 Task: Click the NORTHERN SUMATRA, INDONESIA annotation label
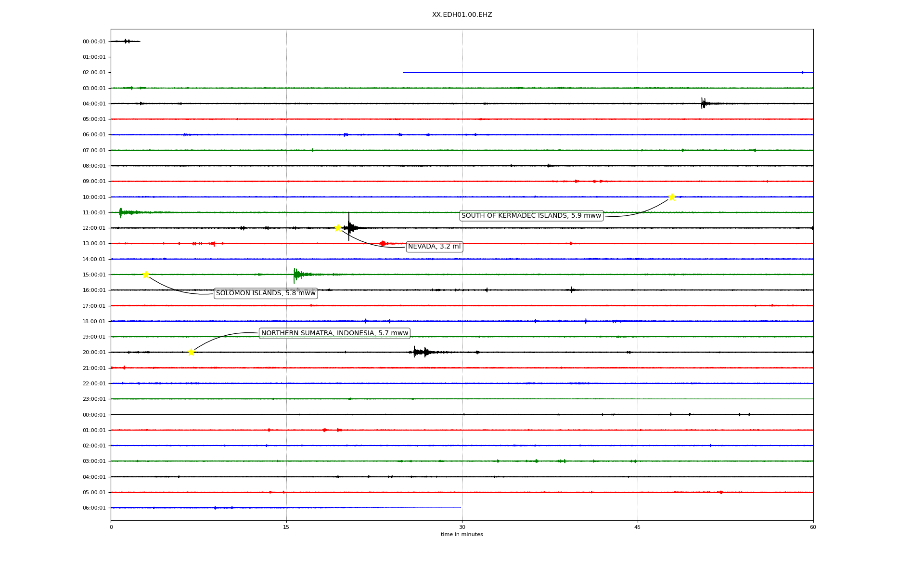[x=334, y=333]
